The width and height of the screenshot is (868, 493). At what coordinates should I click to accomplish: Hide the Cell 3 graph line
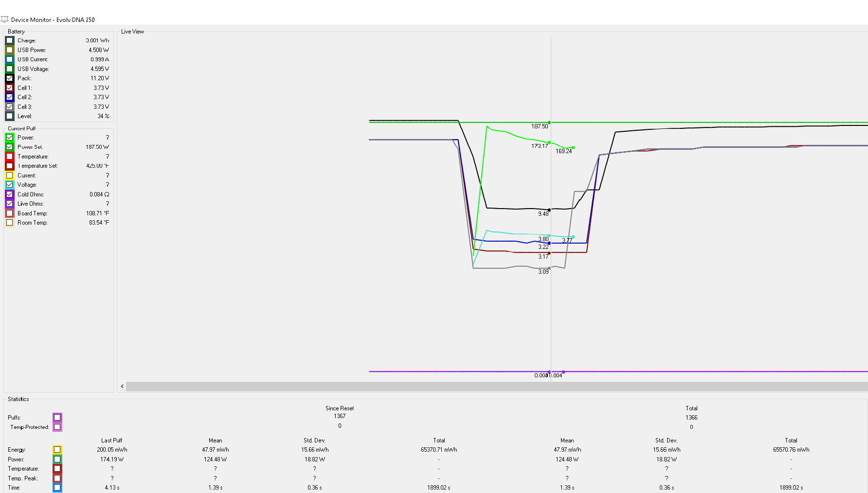(x=10, y=107)
